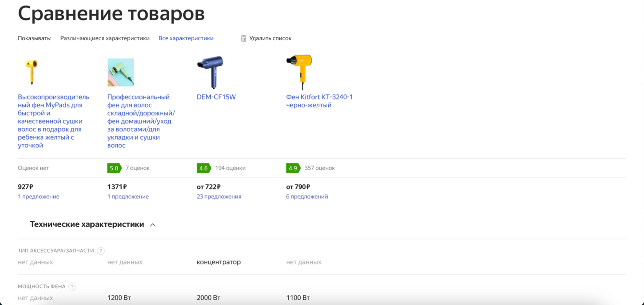
Task: Click the концентратор value
Action: pyautogui.click(x=219, y=262)
